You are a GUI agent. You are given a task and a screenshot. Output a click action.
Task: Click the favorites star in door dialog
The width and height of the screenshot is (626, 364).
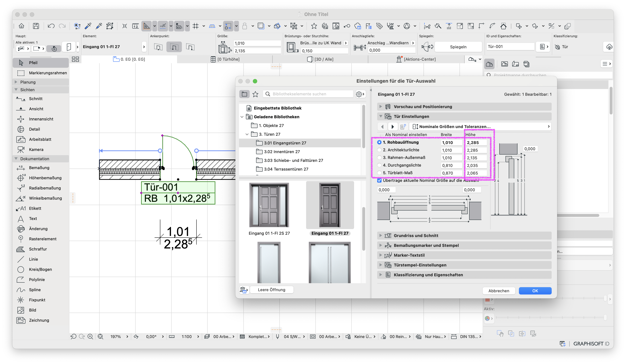(x=255, y=94)
